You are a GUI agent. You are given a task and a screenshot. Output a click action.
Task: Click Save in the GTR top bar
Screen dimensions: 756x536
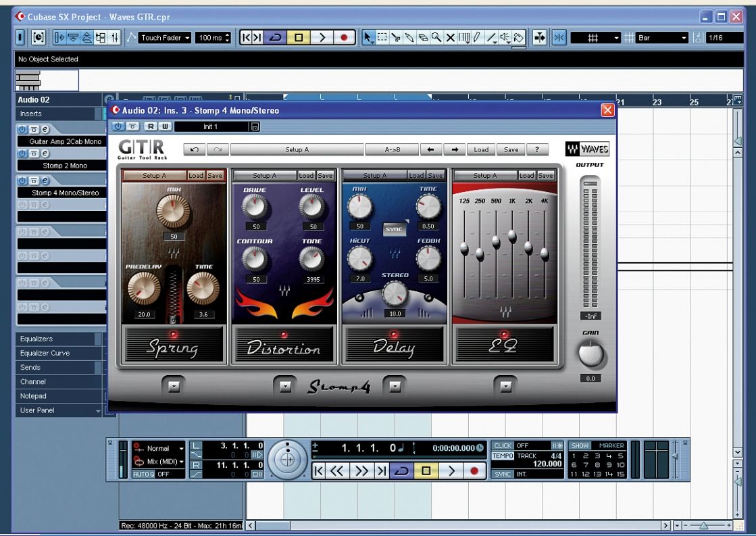pyautogui.click(x=511, y=149)
